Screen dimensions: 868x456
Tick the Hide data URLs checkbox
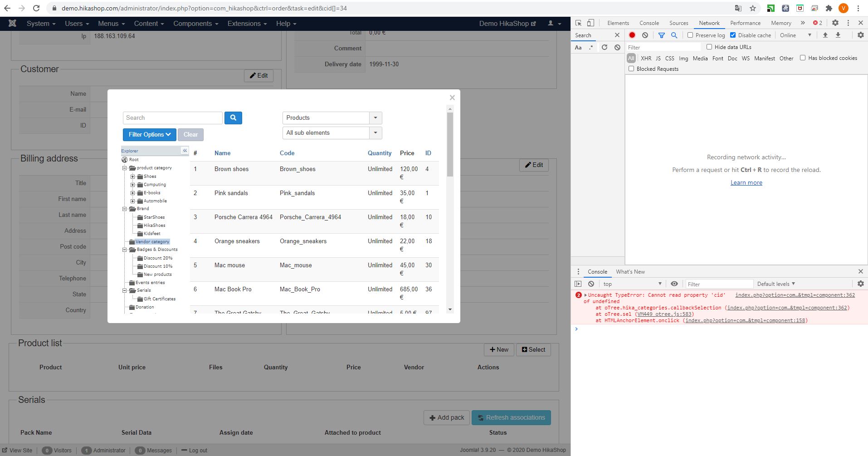[709, 47]
